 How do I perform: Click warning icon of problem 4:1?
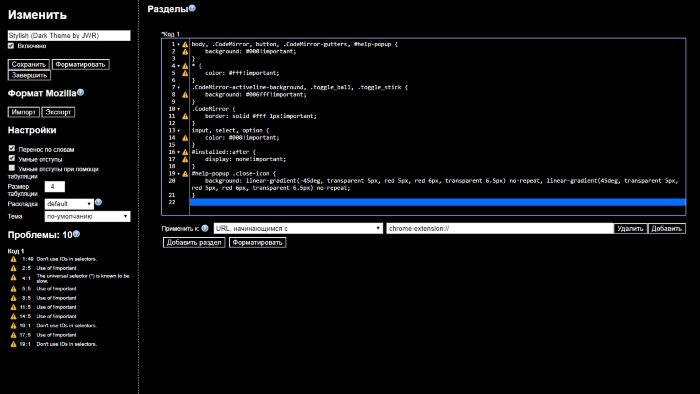(13, 278)
